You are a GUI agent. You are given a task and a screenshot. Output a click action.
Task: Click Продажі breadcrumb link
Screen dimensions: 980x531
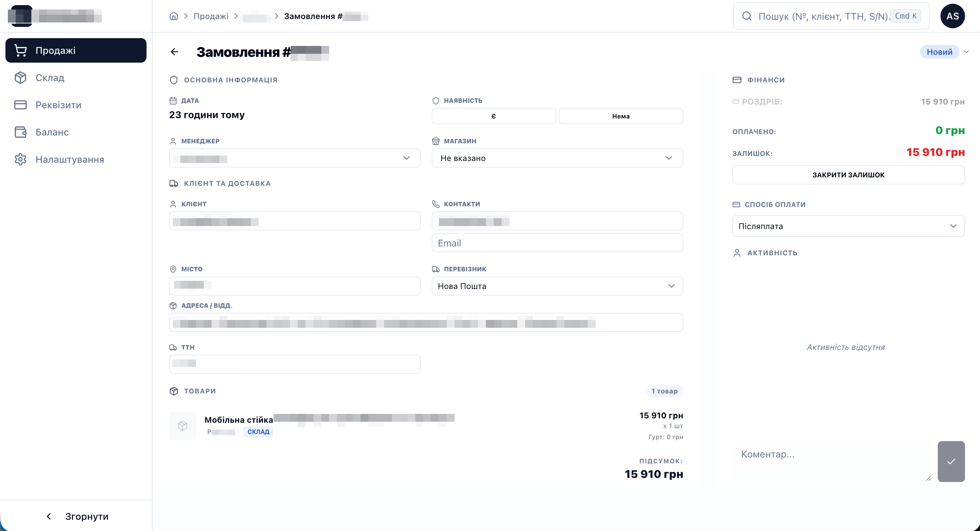pos(211,16)
